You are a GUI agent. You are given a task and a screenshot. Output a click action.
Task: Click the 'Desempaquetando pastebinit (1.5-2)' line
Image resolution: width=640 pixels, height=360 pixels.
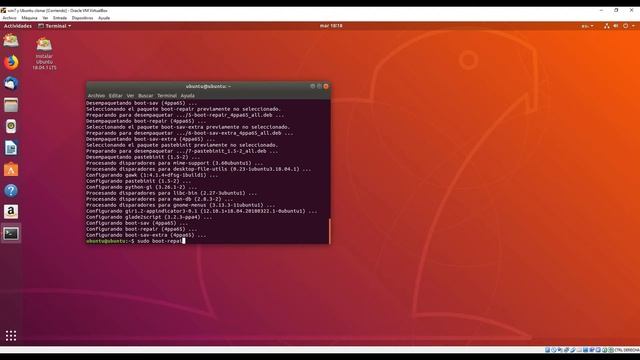143,157
